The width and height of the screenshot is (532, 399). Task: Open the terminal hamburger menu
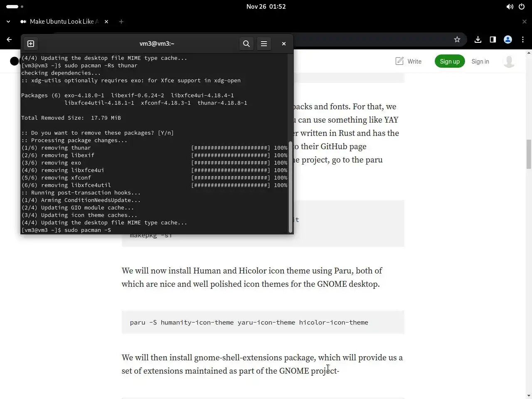(264, 44)
